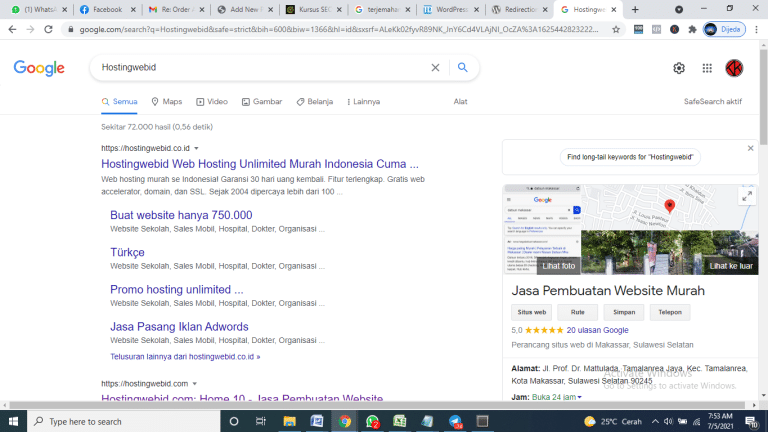Close the WhatsApp browser tab
The image size is (768, 432).
pyautogui.click(x=64, y=9)
